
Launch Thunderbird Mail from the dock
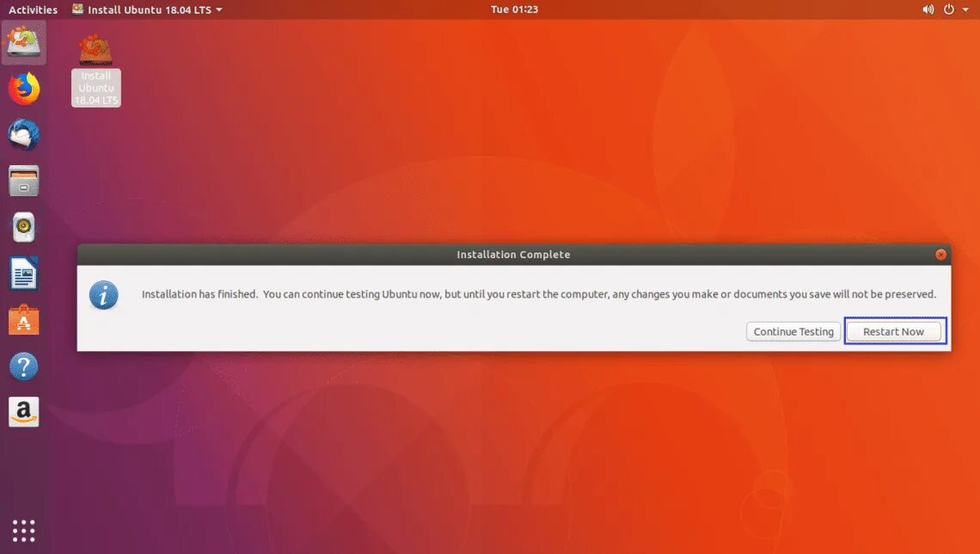(24, 134)
